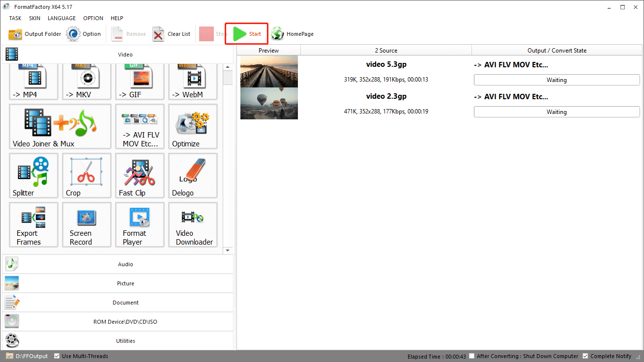Click the video 5.3gp file name
The height and width of the screenshot is (362, 644).
pyautogui.click(x=386, y=64)
